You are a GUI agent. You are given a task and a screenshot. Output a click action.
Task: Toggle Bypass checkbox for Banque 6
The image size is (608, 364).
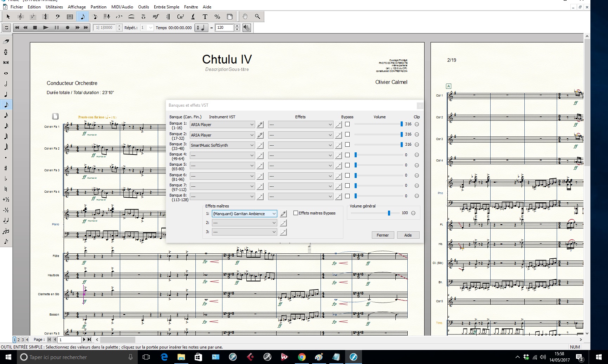pos(348,176)
